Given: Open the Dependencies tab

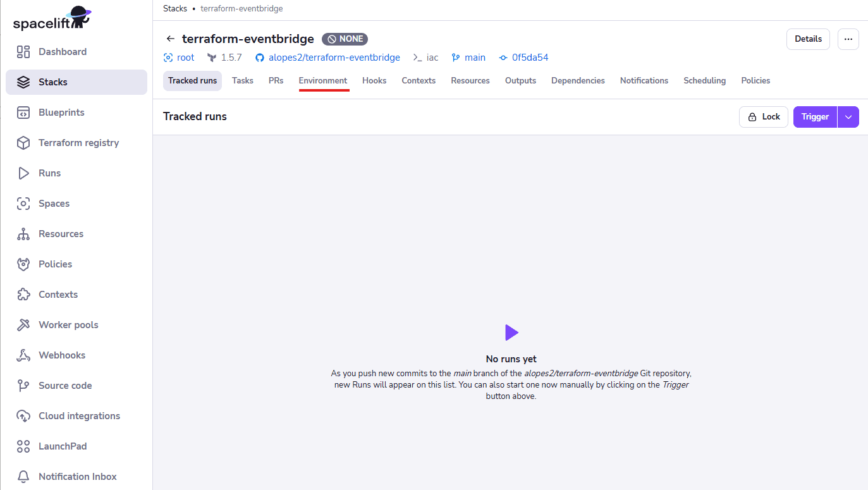Looking at the screenshot, I should 578,81.
